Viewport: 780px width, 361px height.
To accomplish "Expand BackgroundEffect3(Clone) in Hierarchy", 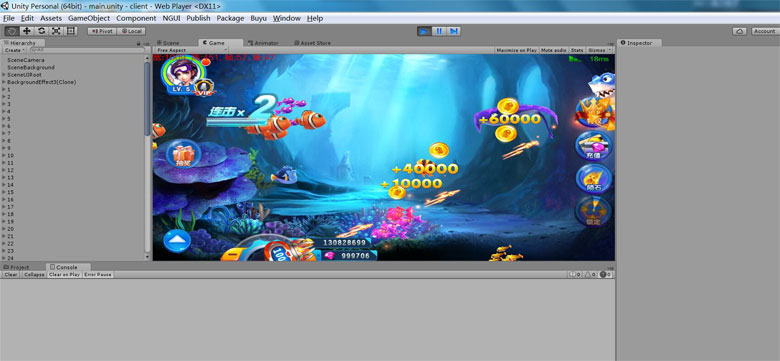I will pyautogui.click(x=4, y=82).
